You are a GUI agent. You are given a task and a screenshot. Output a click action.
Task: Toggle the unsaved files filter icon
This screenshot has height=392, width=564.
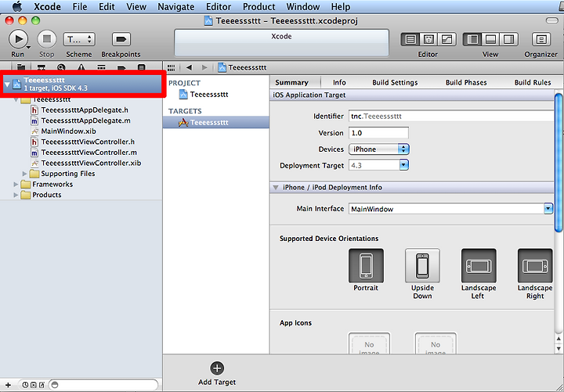click(42, 385)
